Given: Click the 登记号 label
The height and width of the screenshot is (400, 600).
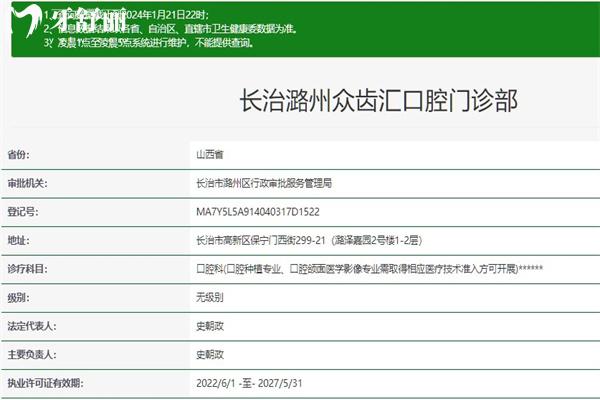Looking at the screenshot, I should coord(23,212).
